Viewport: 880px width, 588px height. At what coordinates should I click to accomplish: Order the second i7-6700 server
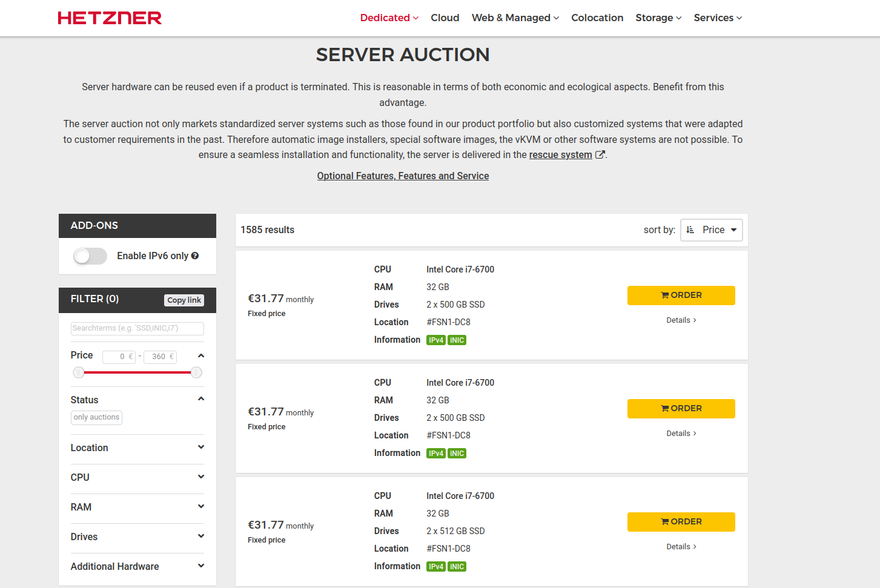click(681, 409)
